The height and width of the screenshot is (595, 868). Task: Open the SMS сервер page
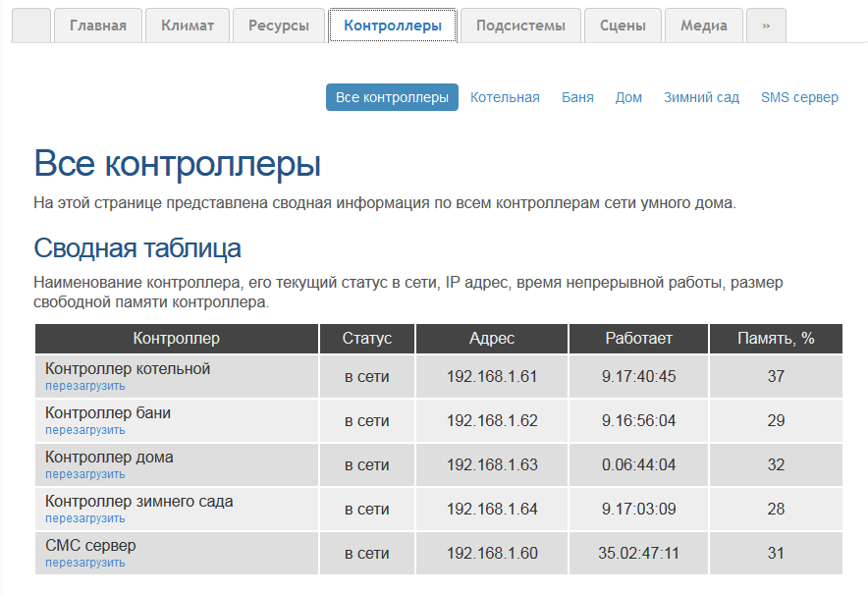coord(799,97)
